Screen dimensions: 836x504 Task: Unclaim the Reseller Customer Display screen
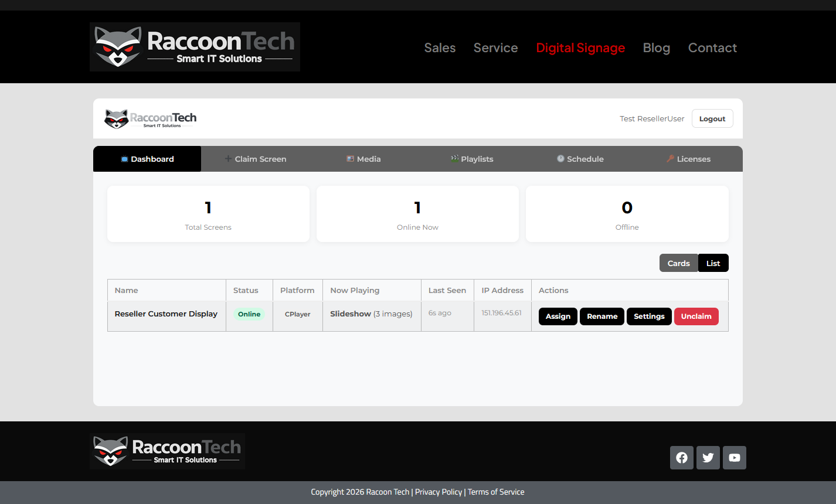click(x=696, y=316)
